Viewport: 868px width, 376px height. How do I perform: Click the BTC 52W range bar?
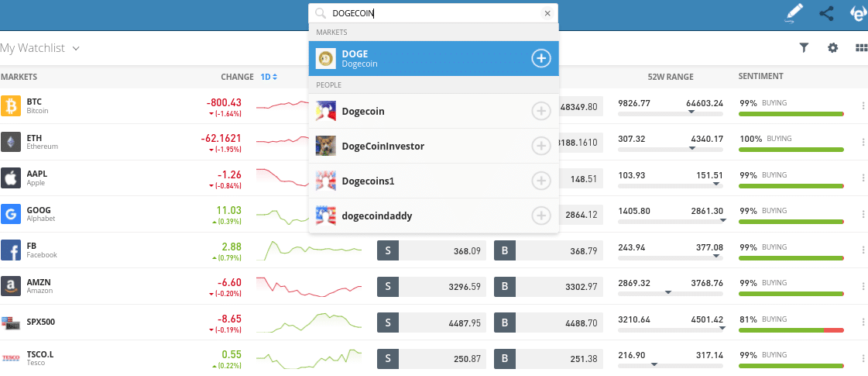671,114
